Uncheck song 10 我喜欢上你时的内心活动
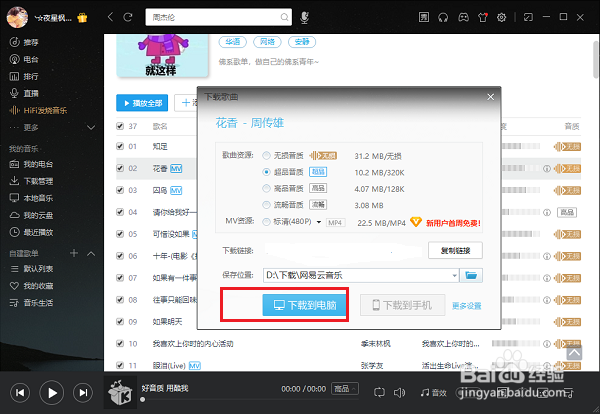Image resolution: width=600 pixels, height=414 pixels. tap(120, 343)
